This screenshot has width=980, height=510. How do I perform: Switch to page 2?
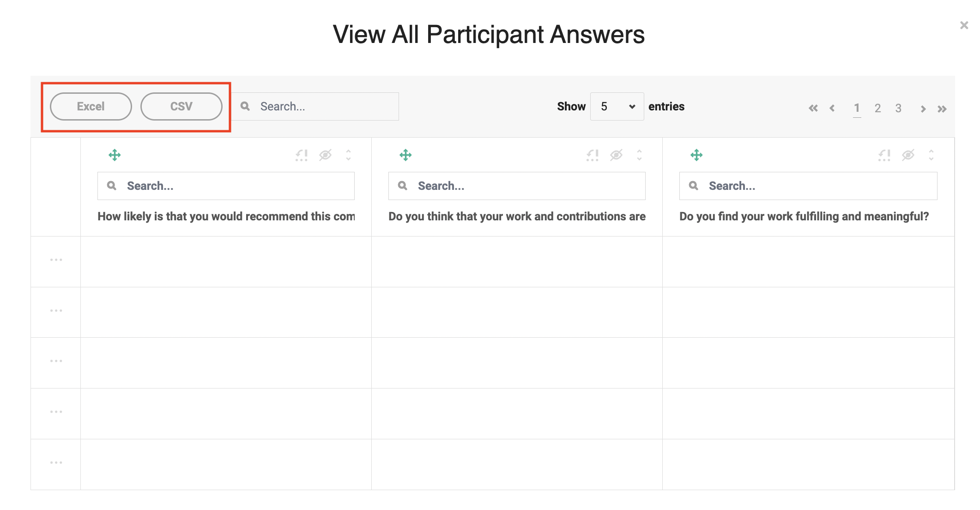877,108
